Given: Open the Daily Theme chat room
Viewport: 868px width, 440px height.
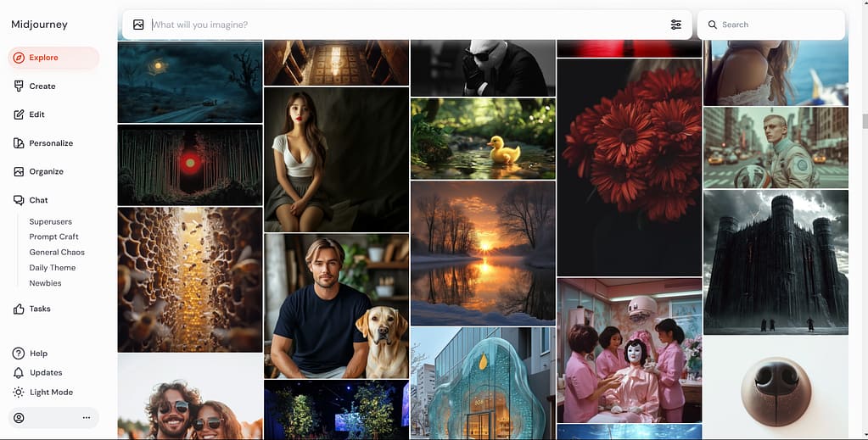Looking at the screenshot, I should [x=52, y=267].
